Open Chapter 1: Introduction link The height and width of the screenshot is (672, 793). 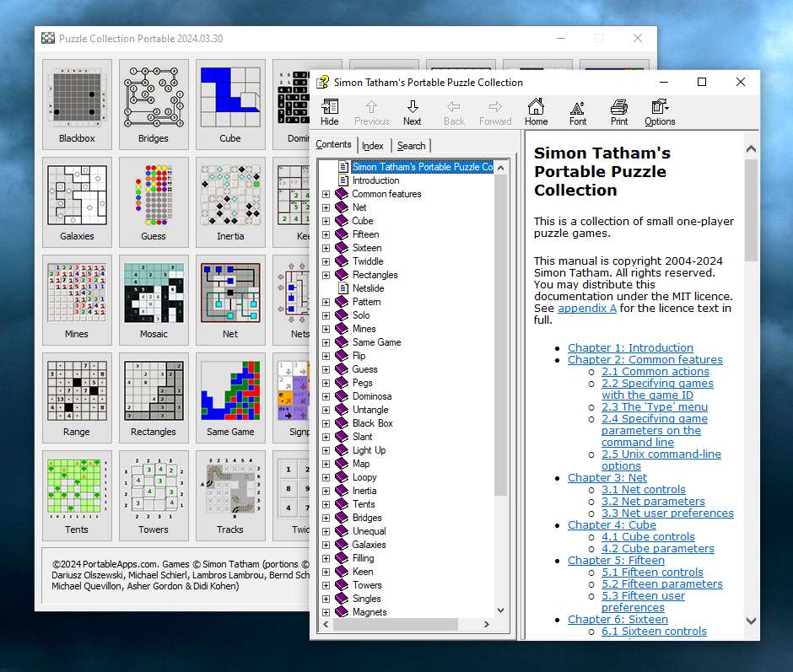coord(630,348)
